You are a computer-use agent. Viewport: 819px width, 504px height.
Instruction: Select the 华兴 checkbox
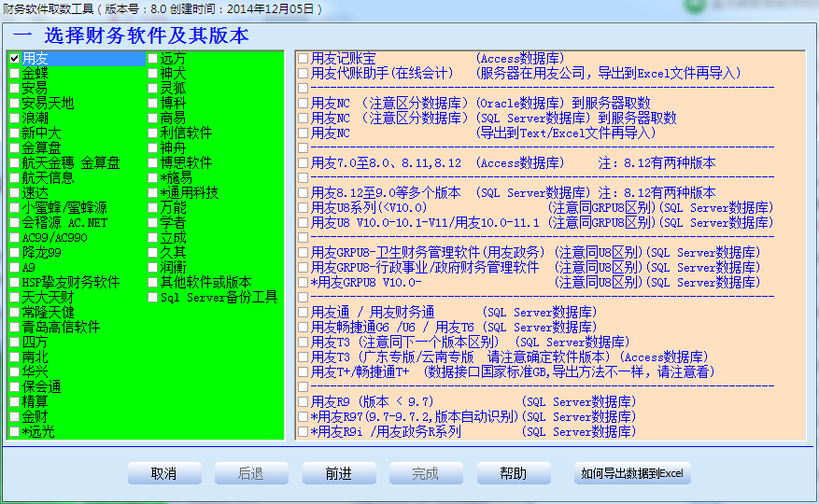tap(15, 372)
